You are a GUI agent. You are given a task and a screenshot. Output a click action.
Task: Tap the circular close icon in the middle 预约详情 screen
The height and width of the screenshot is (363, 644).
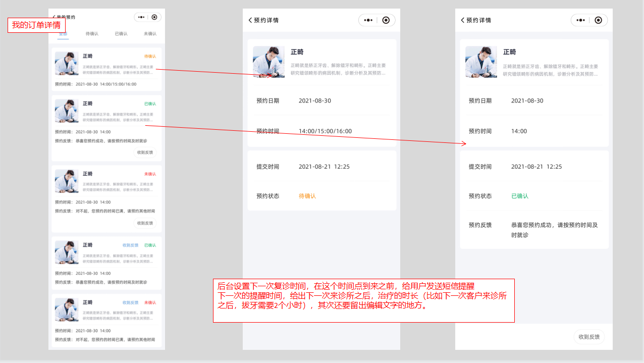pos(386,20)
